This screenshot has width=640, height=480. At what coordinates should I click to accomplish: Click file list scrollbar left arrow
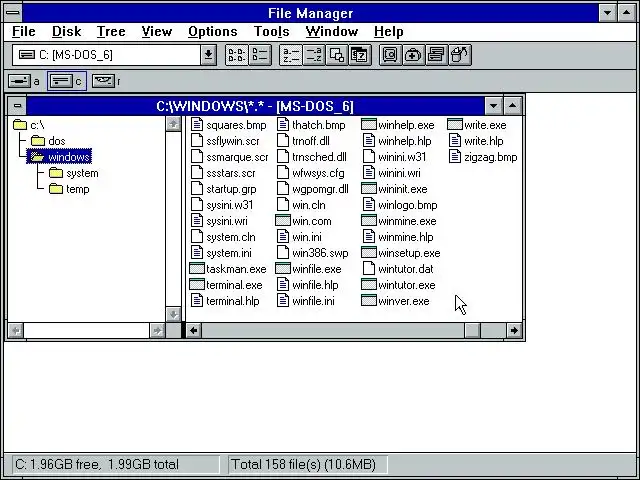point(194,330)
